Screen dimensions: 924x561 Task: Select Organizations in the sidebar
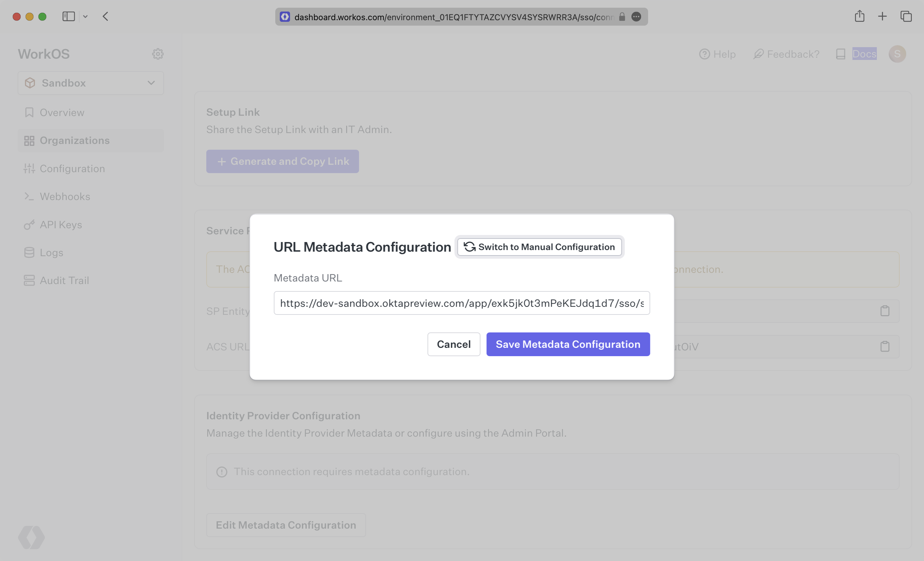pos(75,140)
